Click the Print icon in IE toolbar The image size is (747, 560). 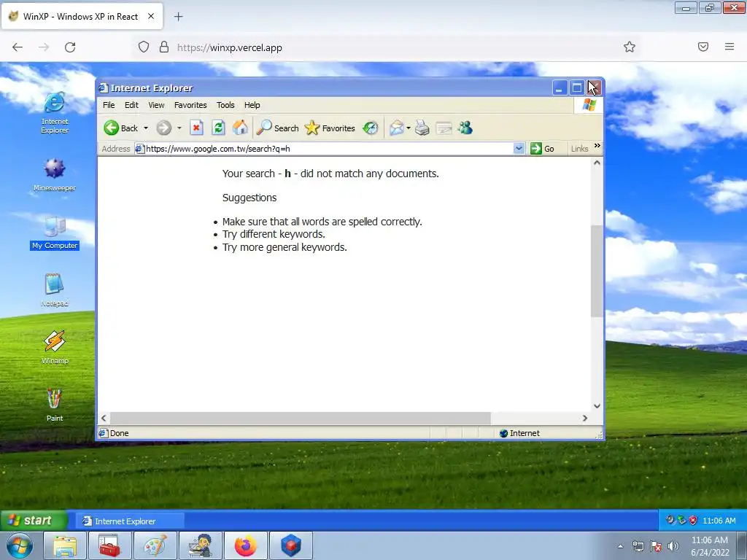tap(422, 128)
